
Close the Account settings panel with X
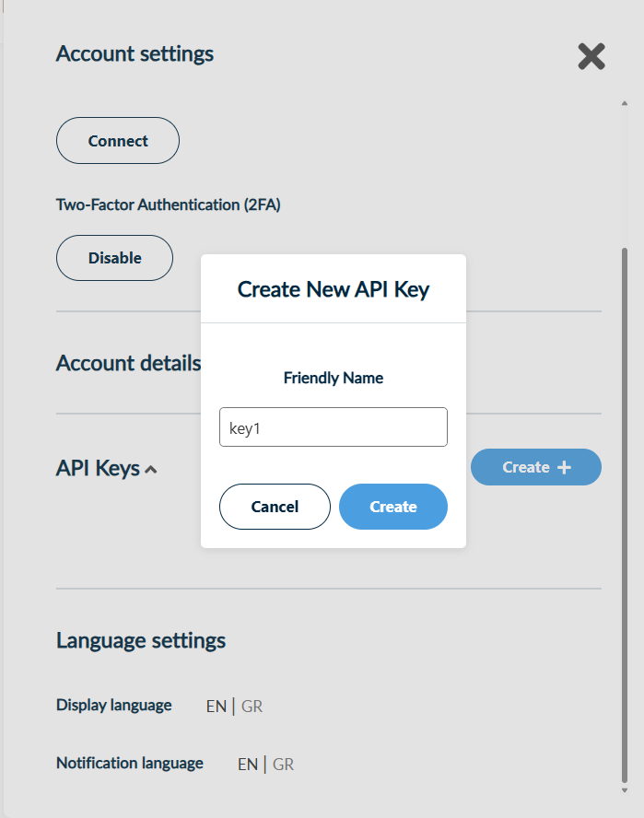(591, 57)
